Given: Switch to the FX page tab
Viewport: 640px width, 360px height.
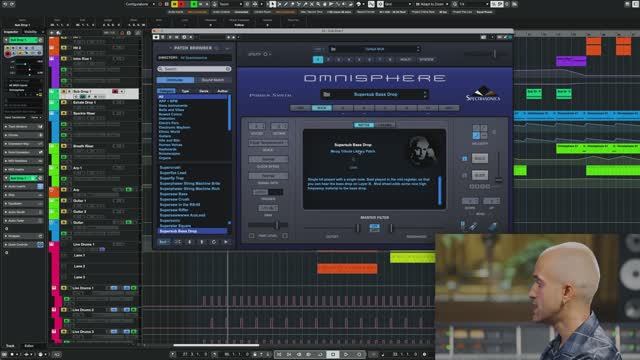Looking at the screenshot, I should coord(427,108).
